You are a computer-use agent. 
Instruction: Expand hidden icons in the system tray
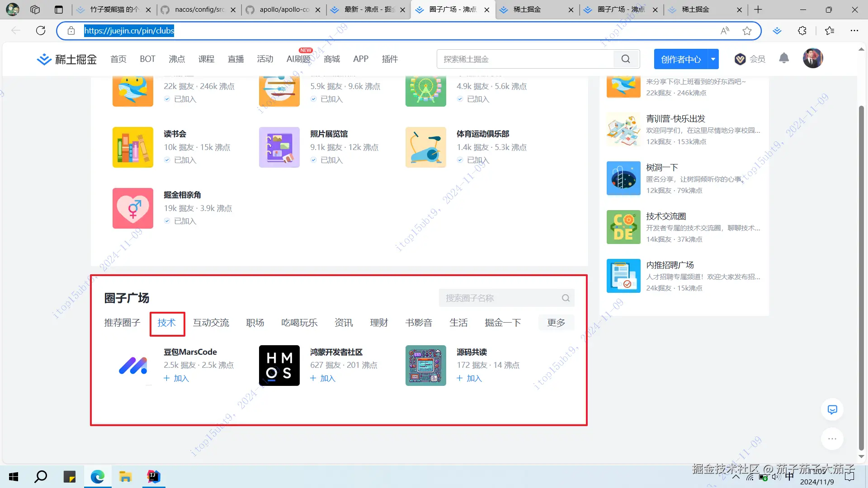tap(736, 477)
